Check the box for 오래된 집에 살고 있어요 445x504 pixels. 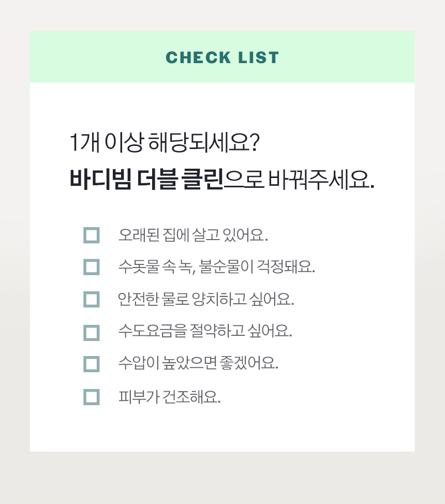coord(91,235)
